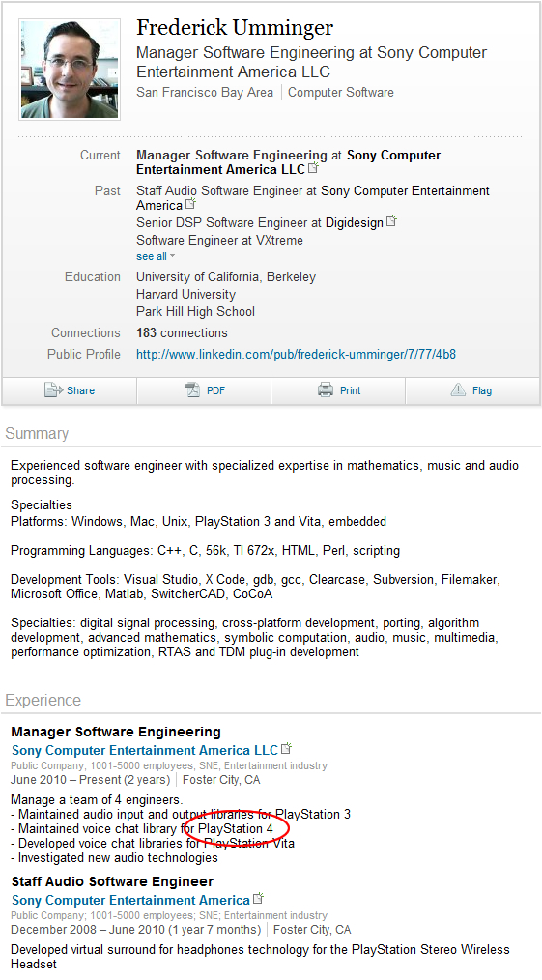542x980 pixels.
Task: Open company icon beside Digidesign
Action: coord(391,221)
